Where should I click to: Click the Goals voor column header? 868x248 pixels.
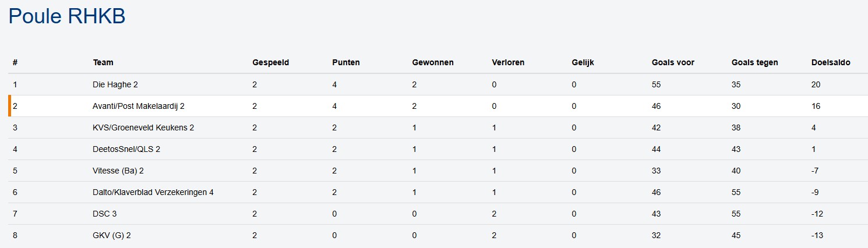tap(673, 63)
